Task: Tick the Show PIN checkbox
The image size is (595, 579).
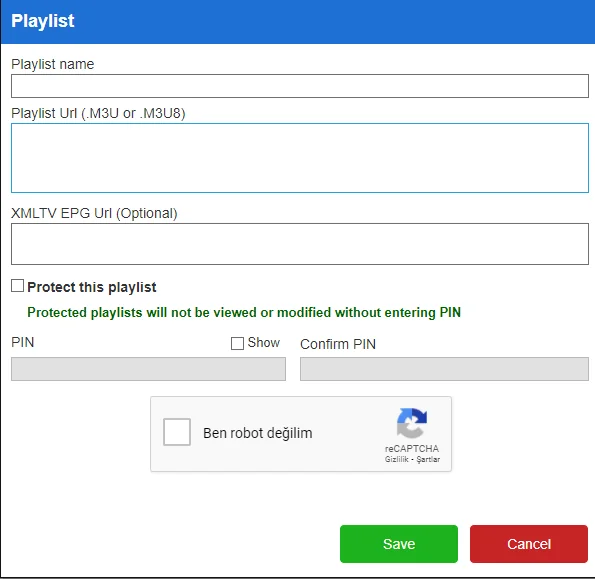Action: [x=237, y=343]
